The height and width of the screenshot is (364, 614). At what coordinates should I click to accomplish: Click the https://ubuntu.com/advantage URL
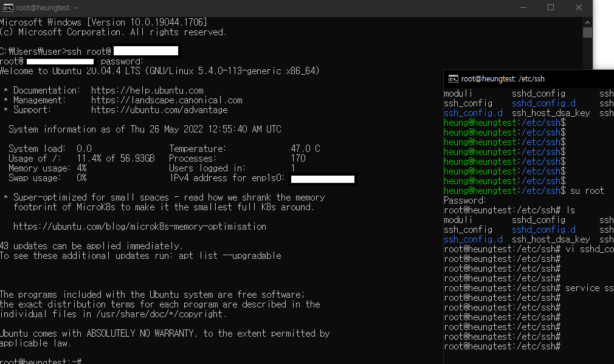click(x=159, y=110)
